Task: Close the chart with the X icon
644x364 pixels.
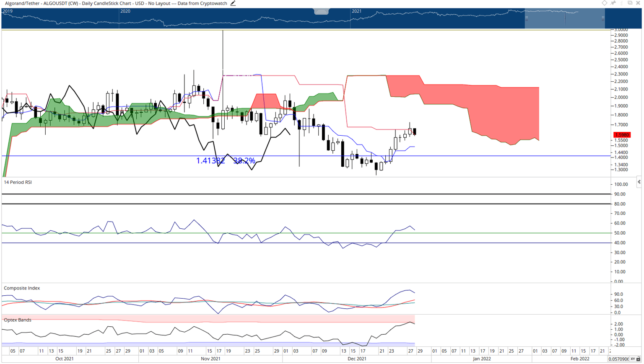Action: [638, 3]
